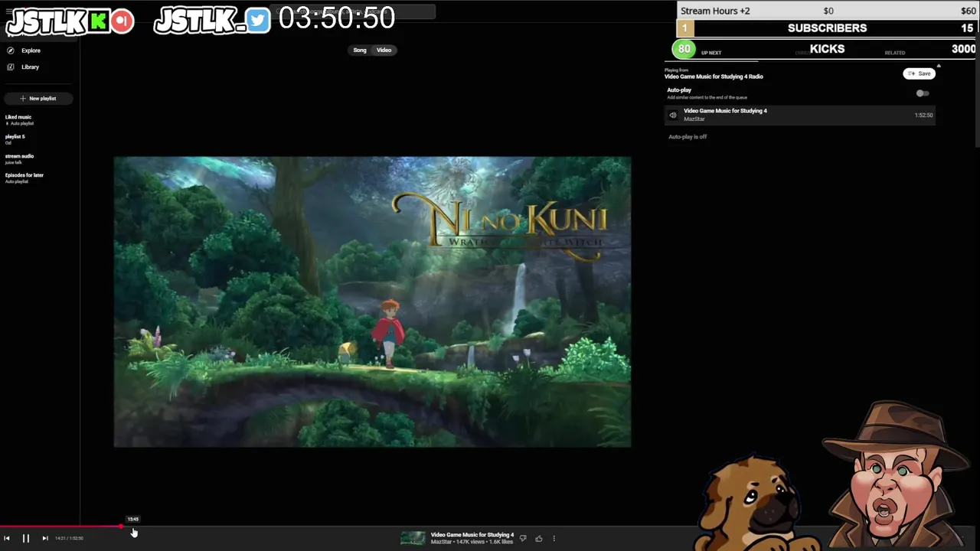Toggle the Auto-play switch
The height and width of the screenshot is (551, 980).
923,93
